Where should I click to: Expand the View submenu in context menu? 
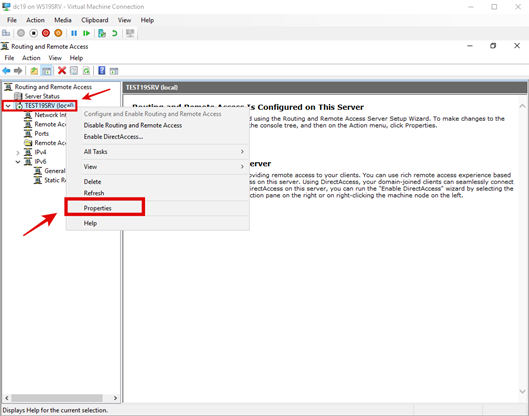click(x=158, y=167)
